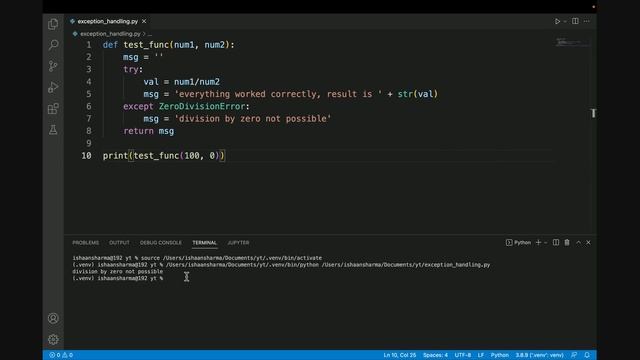Click "msg = ''" on line 2

pyautogui.click(x=143, y=57)
